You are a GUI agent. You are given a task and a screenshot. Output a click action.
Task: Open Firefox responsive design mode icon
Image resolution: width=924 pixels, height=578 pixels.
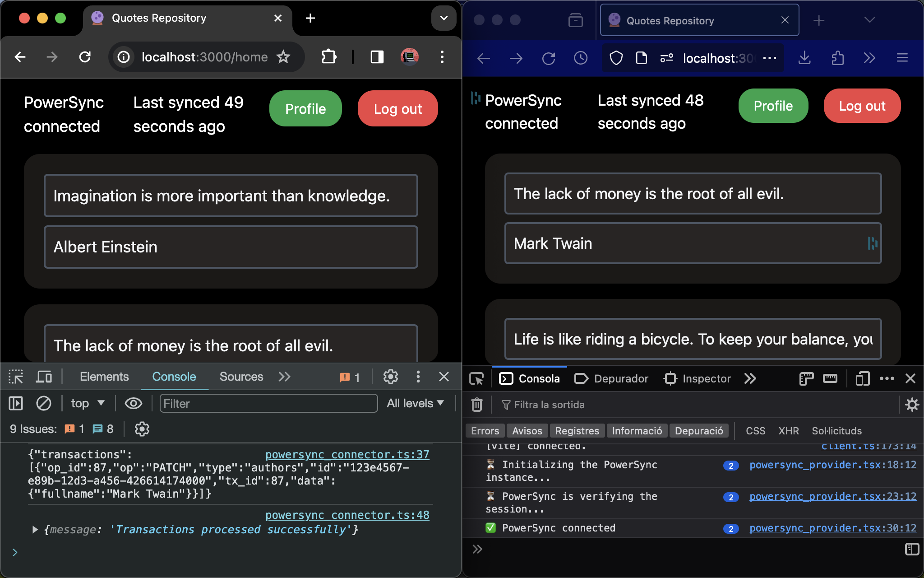pyautogui.click(x=862, y=378)
